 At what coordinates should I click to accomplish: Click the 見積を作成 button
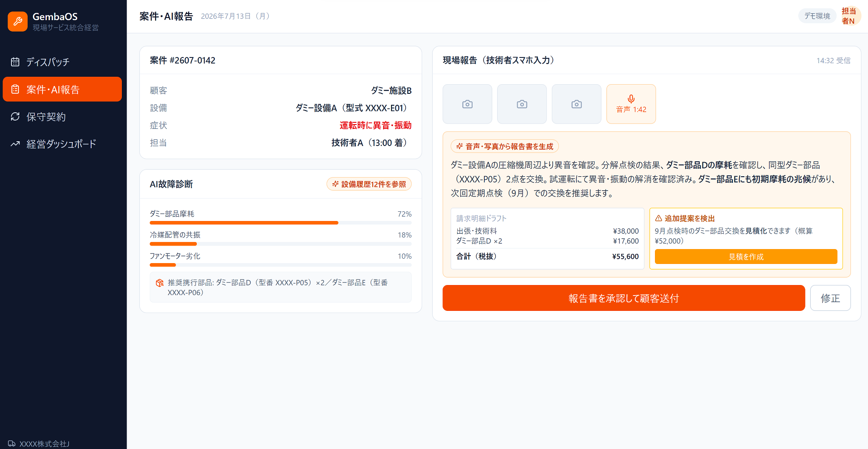tap(746, 257)
